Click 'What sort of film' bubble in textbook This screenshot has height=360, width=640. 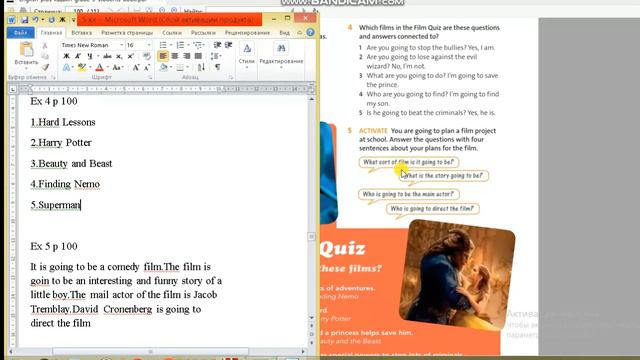[409, 162]
